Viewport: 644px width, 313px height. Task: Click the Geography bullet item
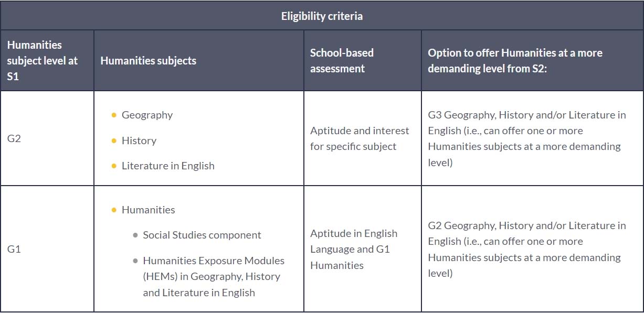point(147,115)
